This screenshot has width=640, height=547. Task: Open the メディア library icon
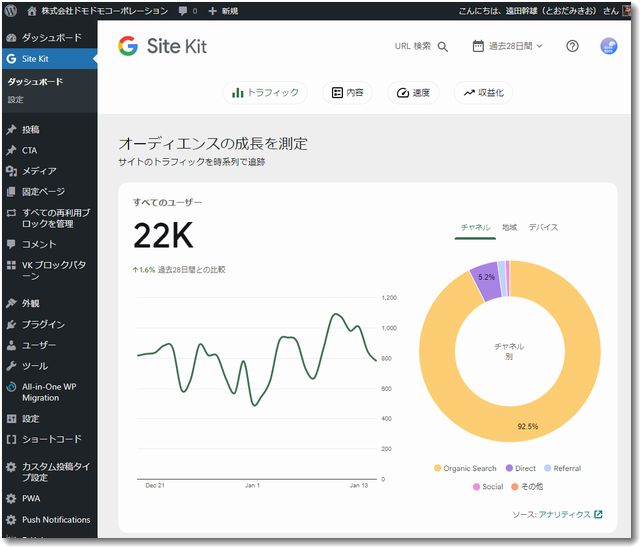pyautogui.click(x=11, y=171)
